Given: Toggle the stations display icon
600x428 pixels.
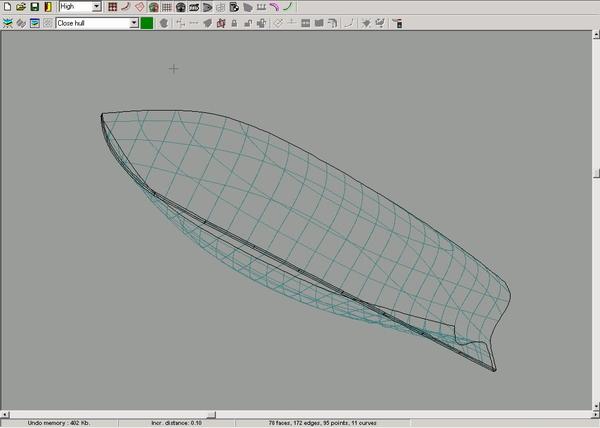Looking at the screenshot, I should 181,7.
